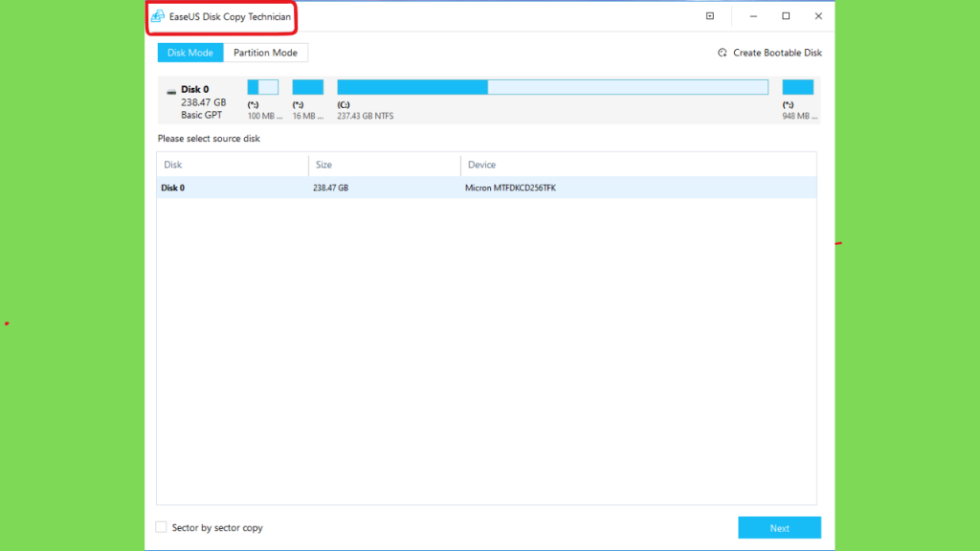
Task: Select the 16 MB partition bar
Action: [x=308, y=87]
